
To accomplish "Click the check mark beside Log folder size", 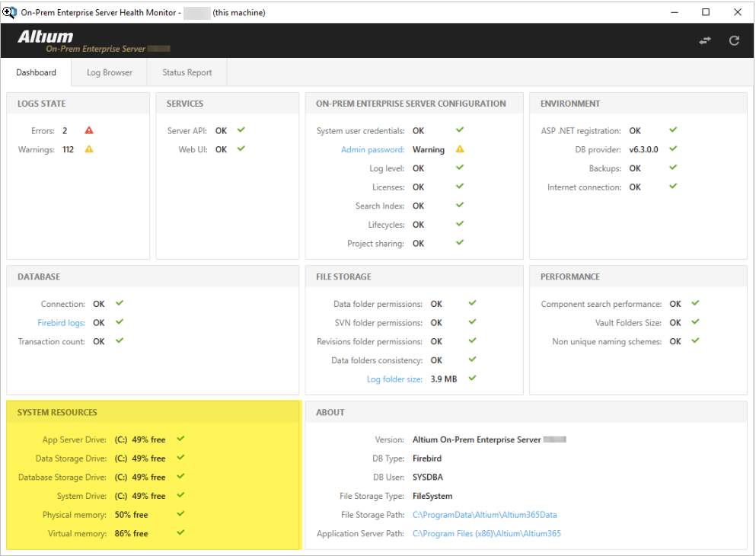I will pyautogui.click(x=473, y=378).
